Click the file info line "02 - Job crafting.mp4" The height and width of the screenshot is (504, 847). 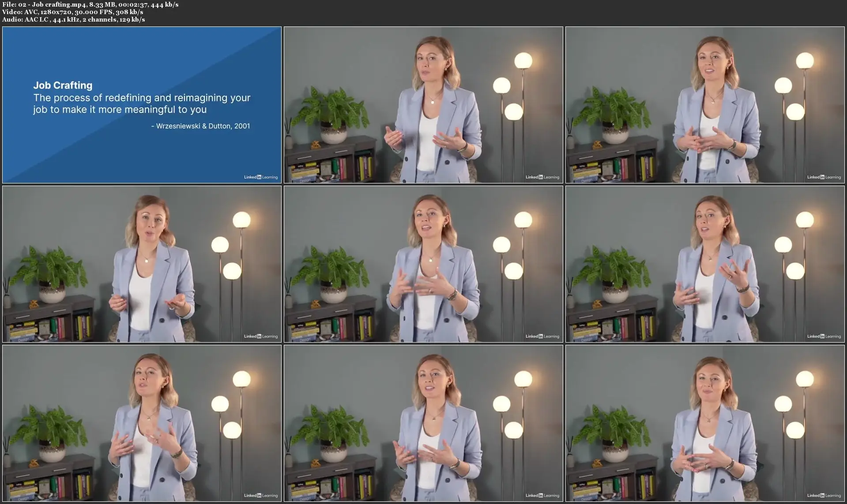90,4
